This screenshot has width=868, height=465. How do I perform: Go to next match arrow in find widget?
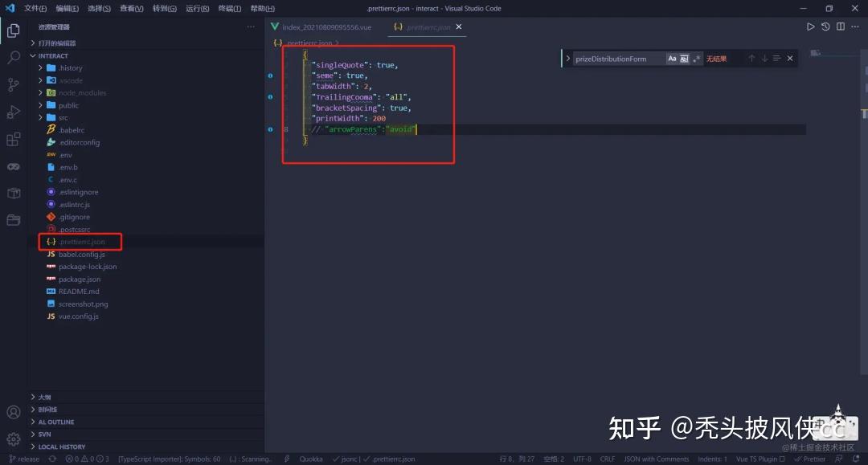tap(764, 59)
